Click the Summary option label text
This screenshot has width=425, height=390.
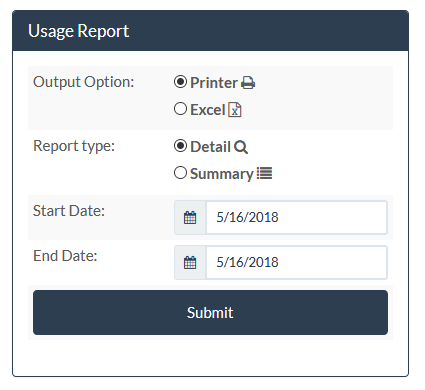pyautogui.click(x=222, y=174)
